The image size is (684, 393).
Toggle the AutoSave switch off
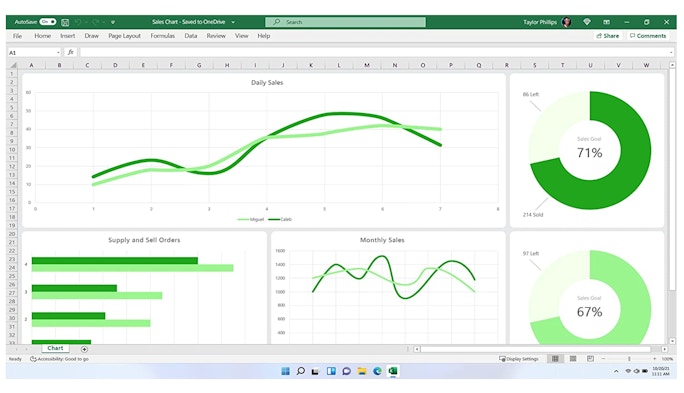point(48,22)
